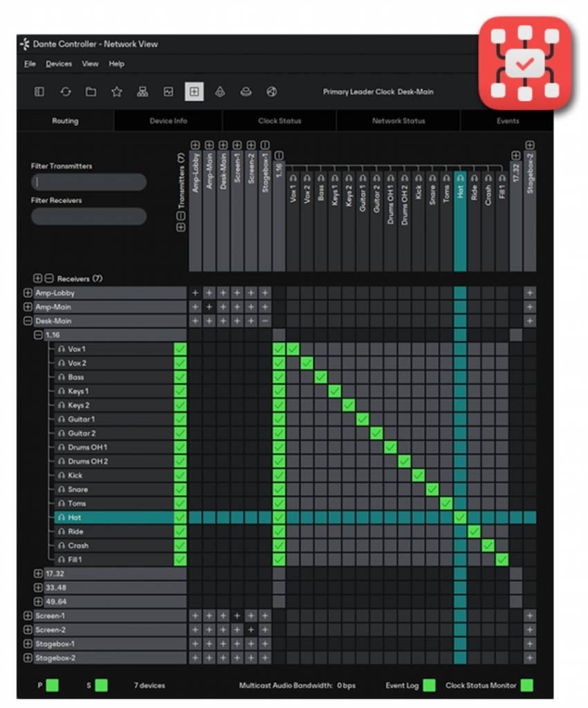The height and width of the screenshot is (708, 588).
Task: Click the folder icon to load preset
Action: point(91,92)
